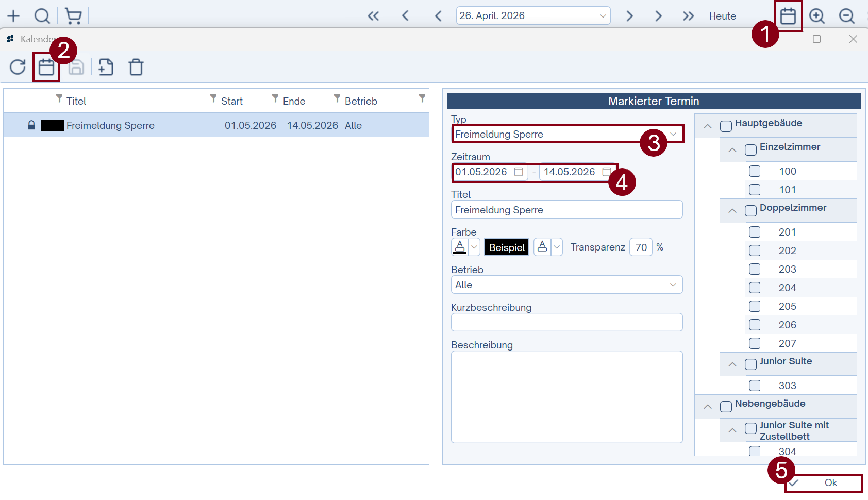Open the search magnifier icon
The height and width of the screenshot is (500, 868).
(x=42, y=16)
